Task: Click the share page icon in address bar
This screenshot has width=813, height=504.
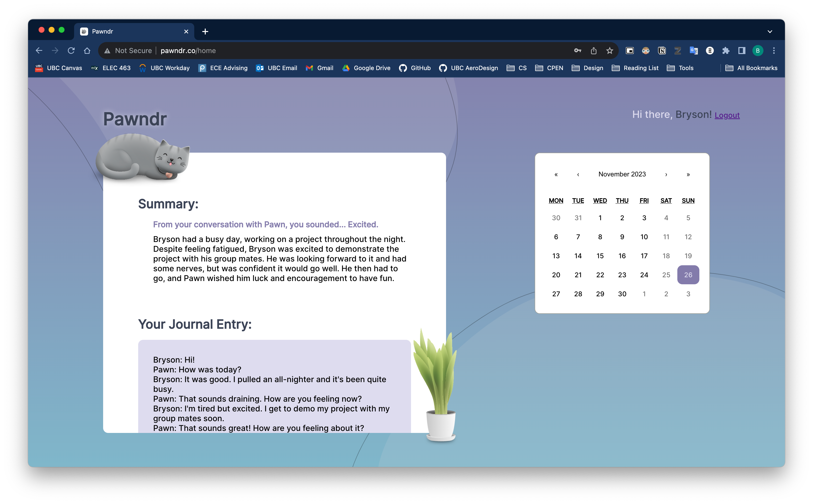Action: click(594, 51)
